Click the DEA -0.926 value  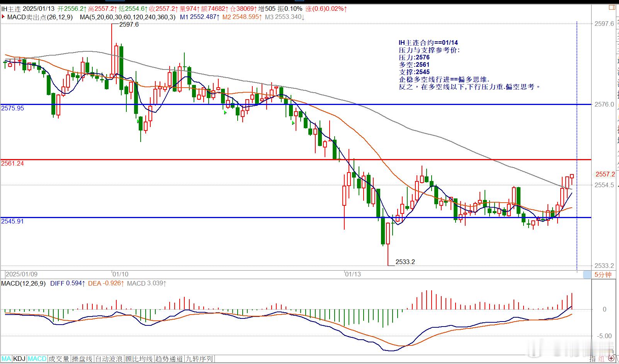click(106, 283)
